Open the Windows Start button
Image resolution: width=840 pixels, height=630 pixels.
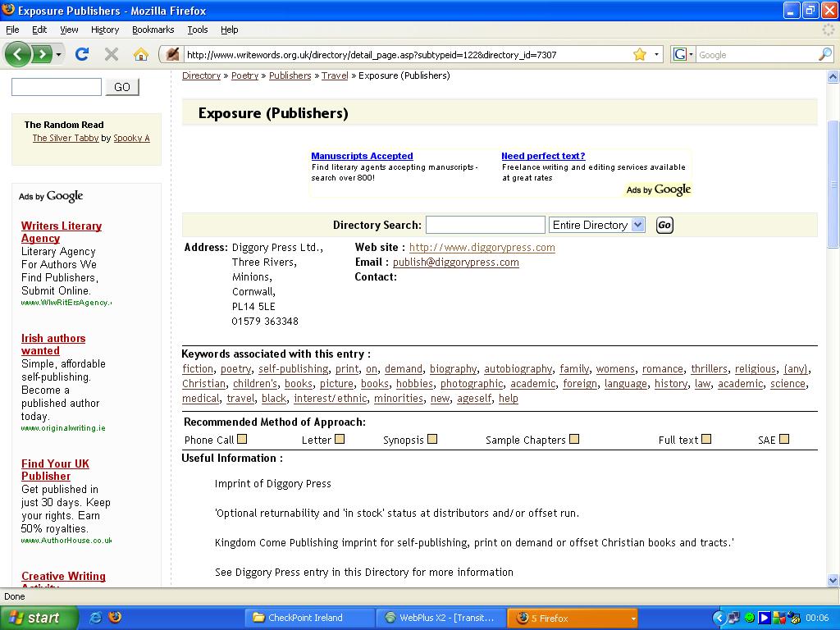coord(39,618)
